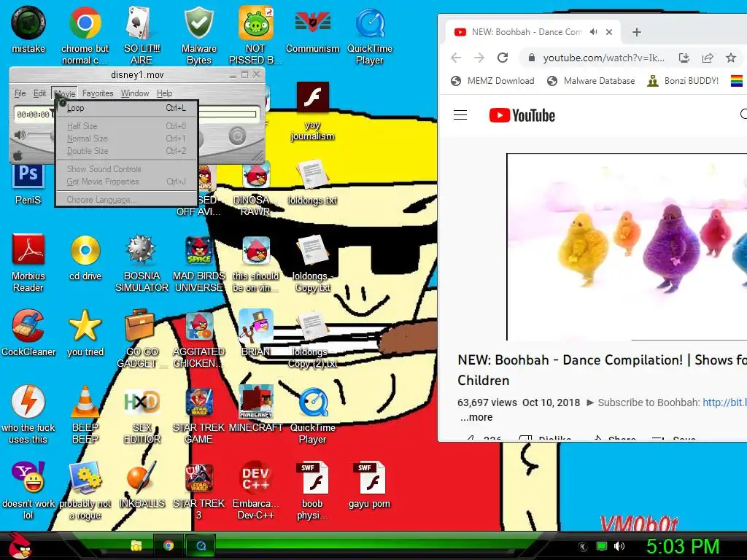Open the 'gayu porn' SWF file
The width and height of the screenshot is (747, 560).
pyautogui.click(x=370, y=477)
